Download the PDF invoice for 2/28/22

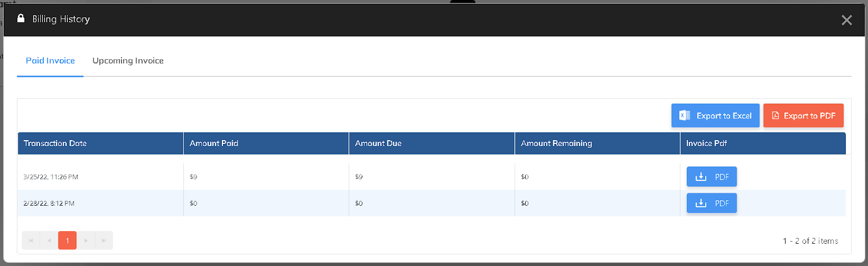[711, 204]
